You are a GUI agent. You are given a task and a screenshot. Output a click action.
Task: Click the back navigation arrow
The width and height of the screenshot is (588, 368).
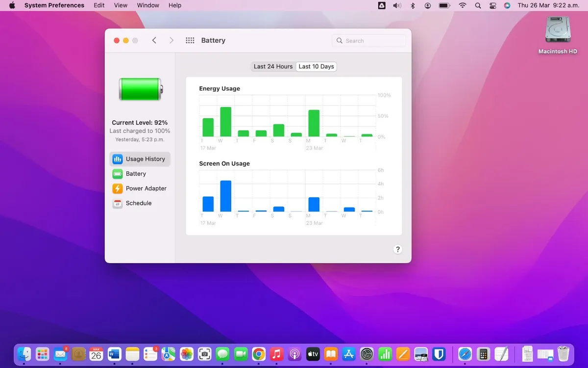[x=154, y=40]
